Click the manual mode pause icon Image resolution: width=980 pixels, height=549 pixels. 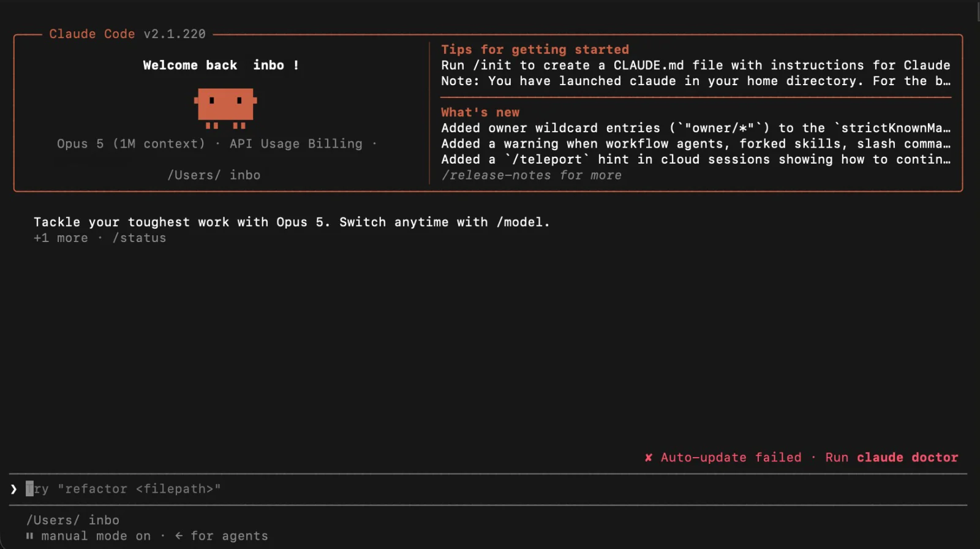point(29,536)
